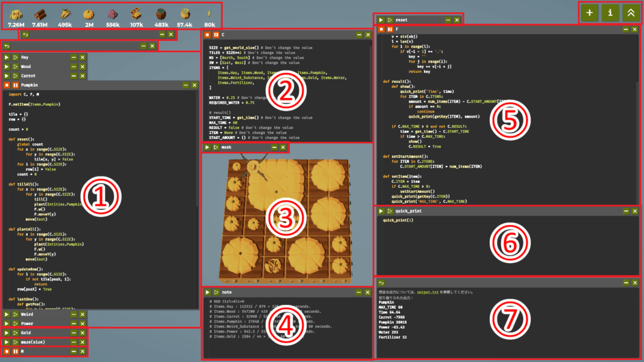The image size is (644, 362).
Task: Click inside the quick_print code editor
Action: 503,245
